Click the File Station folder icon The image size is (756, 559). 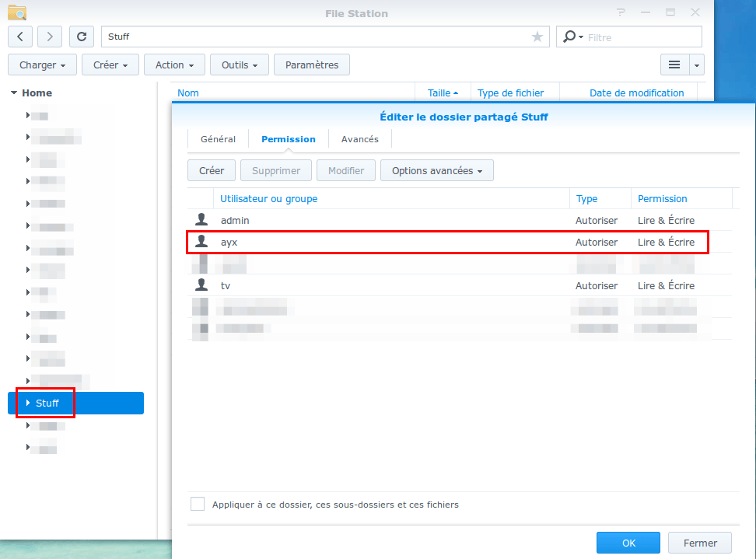click(x=17, y=12)
